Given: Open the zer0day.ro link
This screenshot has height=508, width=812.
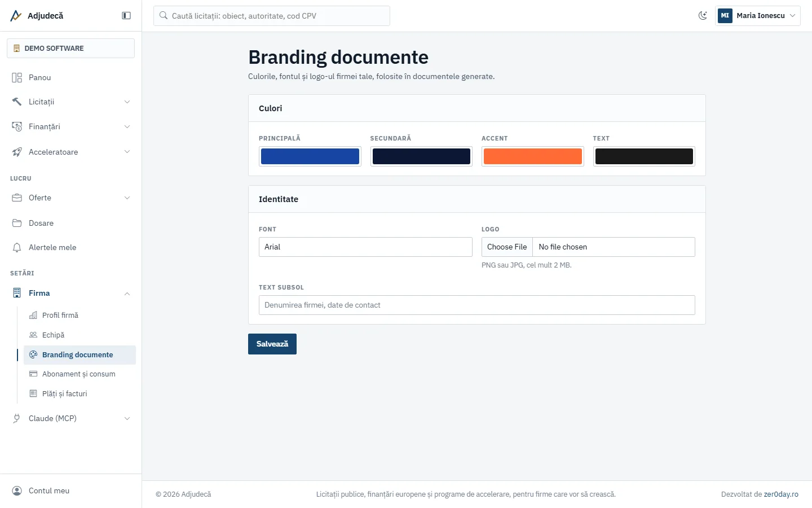Looking at the screenshot, I should [781, 494].
